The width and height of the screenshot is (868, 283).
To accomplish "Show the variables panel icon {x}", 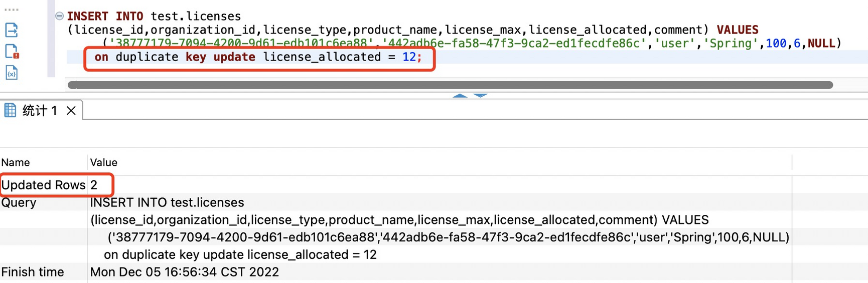I will coord(12,74).
